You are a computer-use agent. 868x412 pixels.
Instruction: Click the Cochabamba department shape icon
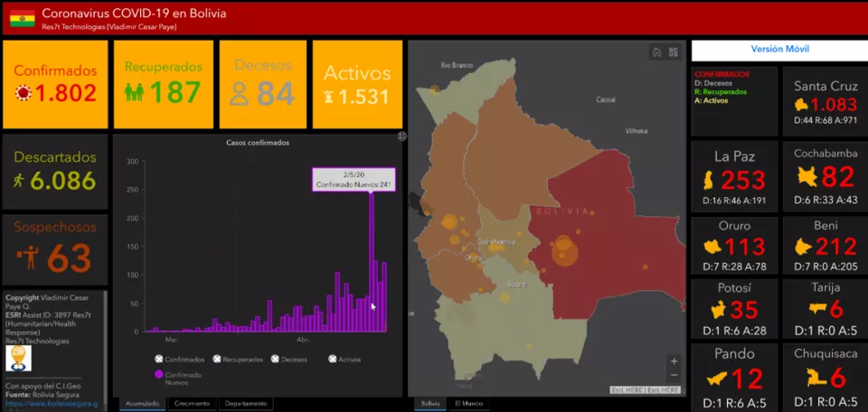tap(807, 177)
